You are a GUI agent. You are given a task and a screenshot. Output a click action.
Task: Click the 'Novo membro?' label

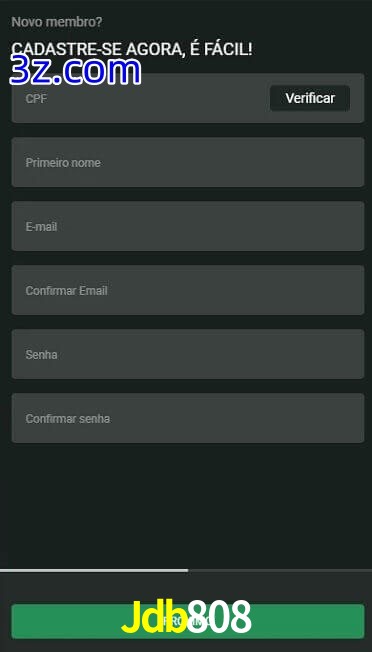[57, 22]
